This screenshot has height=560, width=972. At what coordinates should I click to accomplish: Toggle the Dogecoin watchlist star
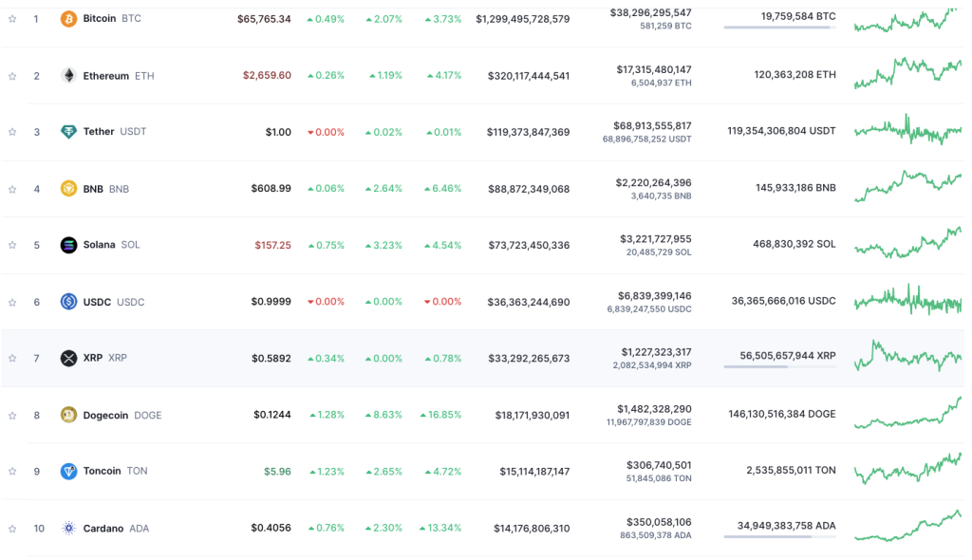point(12,416)
